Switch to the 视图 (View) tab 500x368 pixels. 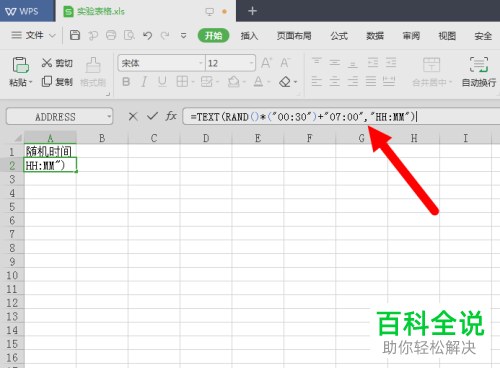tap(447, 36)
